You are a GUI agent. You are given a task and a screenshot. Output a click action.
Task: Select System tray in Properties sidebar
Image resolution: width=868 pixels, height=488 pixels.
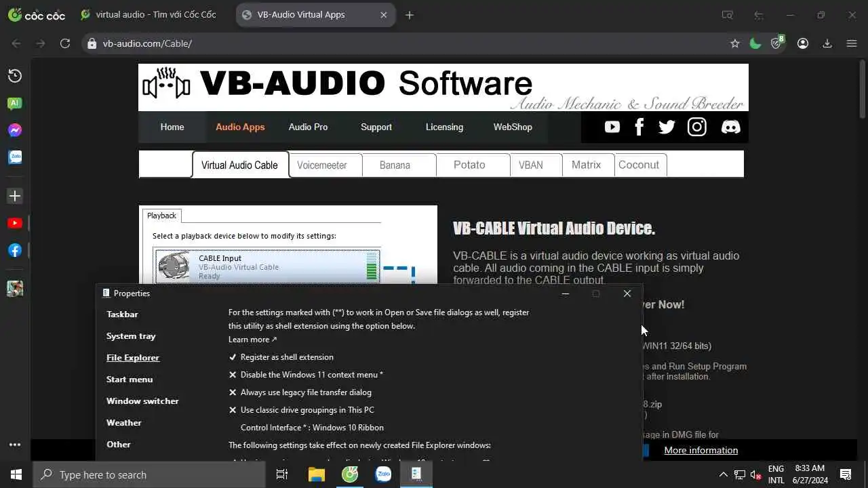click(131, 335)
